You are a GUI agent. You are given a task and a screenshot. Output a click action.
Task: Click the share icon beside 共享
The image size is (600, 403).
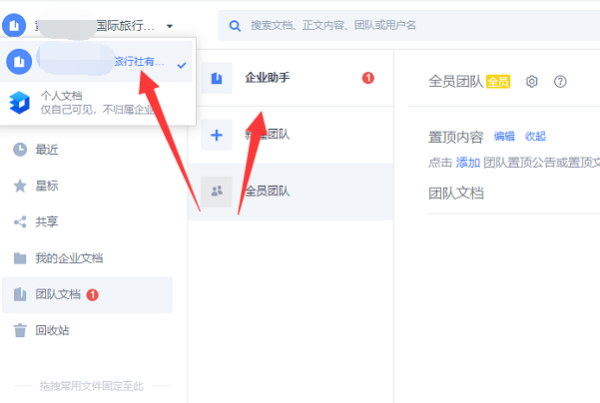point(20,222)
